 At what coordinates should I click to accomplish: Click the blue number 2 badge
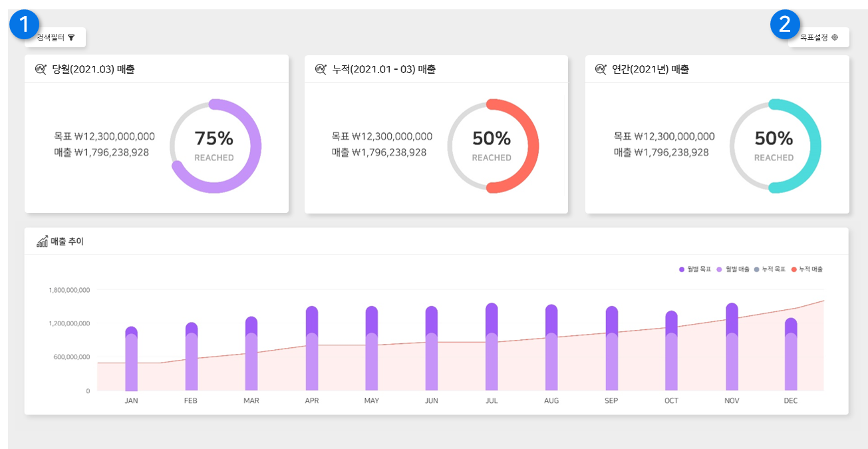point(785,25)
